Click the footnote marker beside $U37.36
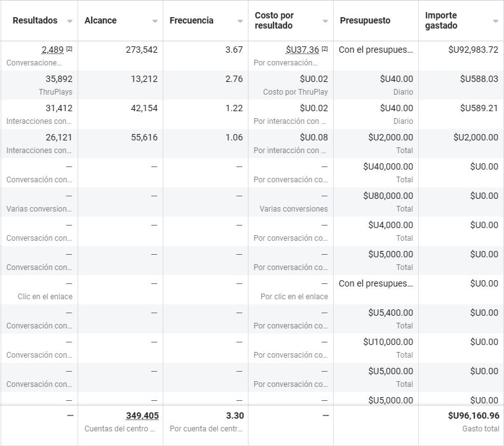 click(325, 48)
